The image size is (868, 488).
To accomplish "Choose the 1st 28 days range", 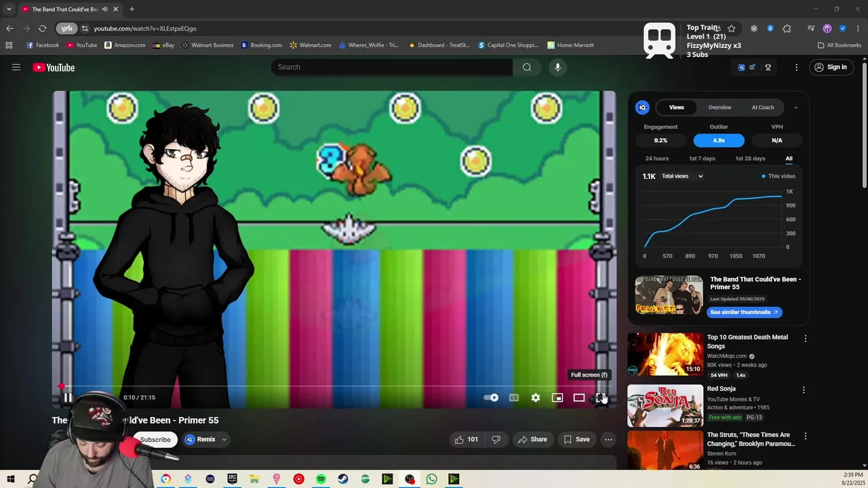I will (x=750, y=159).
